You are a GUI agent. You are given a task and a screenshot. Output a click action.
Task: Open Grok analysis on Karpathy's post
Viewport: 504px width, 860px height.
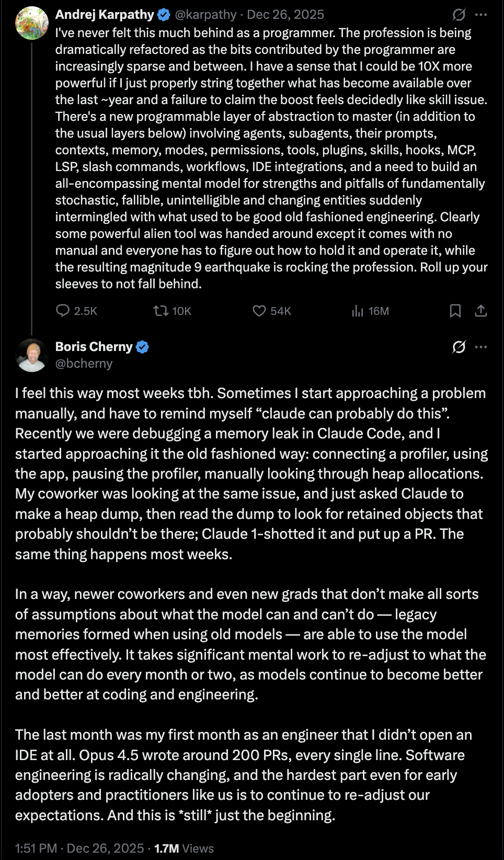tap(460, 14)
